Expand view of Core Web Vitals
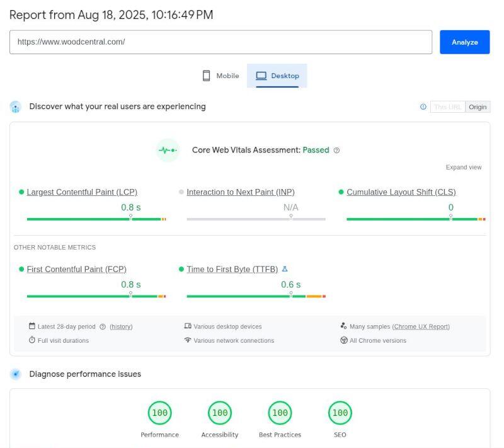The width and height of the screenshot is (504, 448). pos(463,167)
